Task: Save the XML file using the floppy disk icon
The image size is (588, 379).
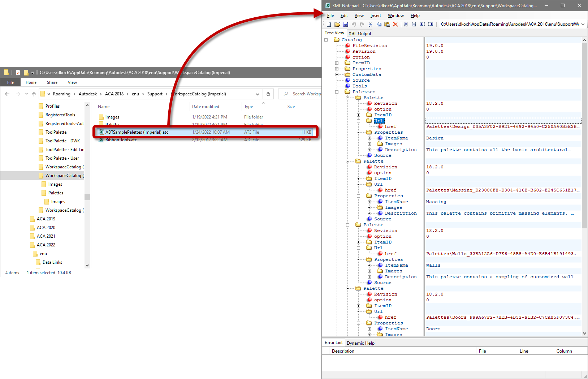Action: [346, 24]
